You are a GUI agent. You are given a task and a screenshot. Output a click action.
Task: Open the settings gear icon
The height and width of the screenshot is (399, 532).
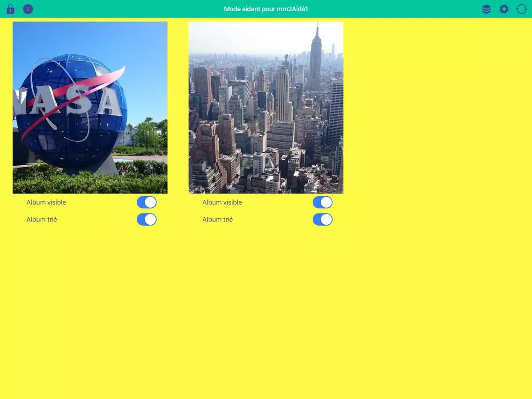click(x=504, y=9)
